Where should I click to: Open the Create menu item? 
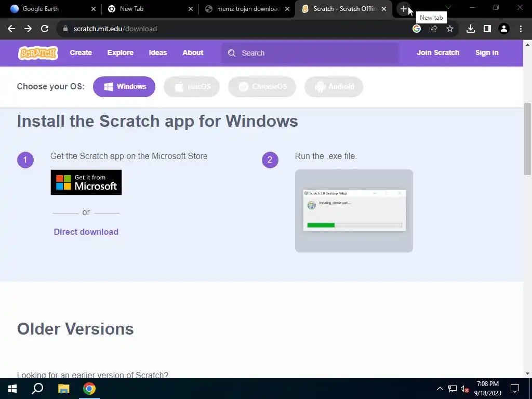point(81,52)
